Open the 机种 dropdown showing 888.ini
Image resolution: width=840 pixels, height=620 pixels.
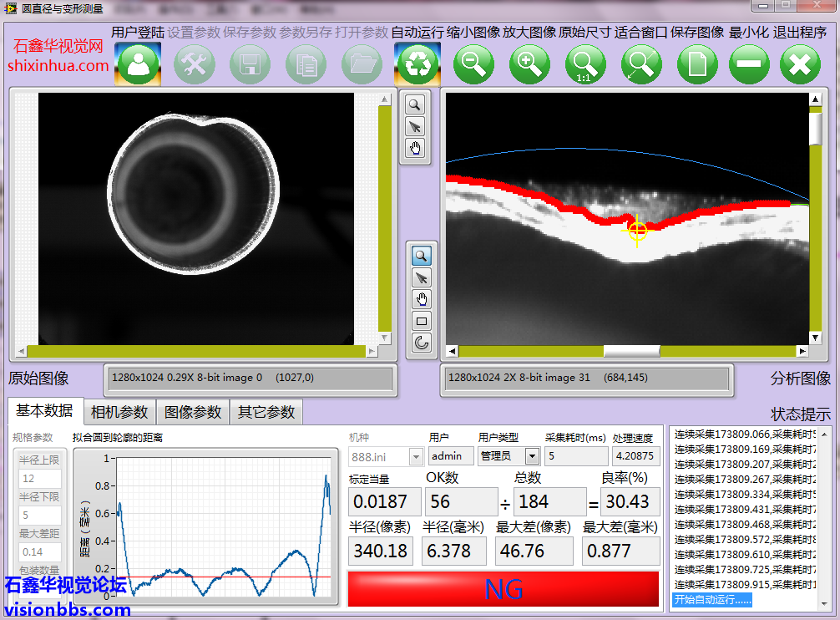tap(416, 457)
